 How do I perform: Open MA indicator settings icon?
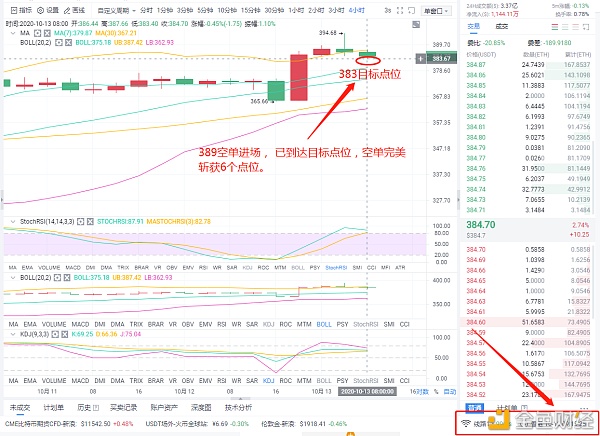click(38, 33)
